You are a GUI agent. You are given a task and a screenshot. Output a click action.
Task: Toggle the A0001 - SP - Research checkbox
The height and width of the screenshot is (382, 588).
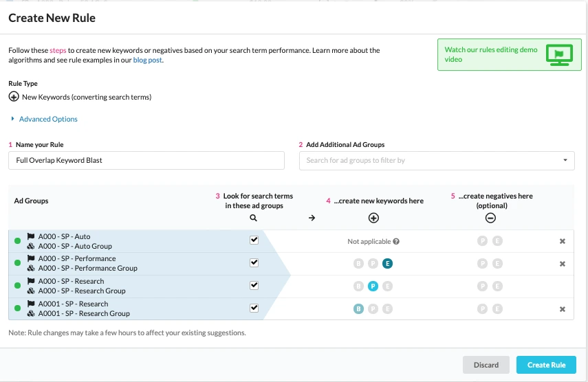(254, 308)
